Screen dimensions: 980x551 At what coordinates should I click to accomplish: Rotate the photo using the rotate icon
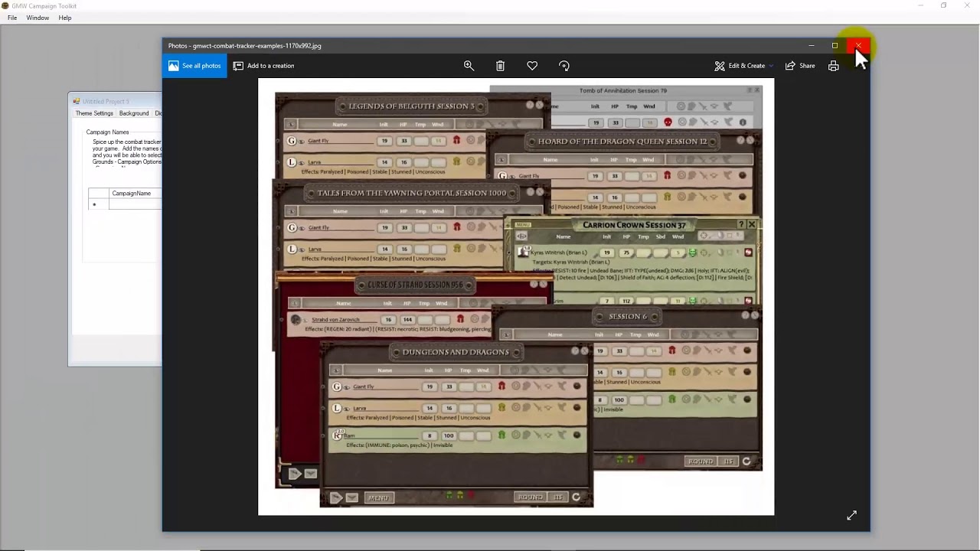coord(564,66)
